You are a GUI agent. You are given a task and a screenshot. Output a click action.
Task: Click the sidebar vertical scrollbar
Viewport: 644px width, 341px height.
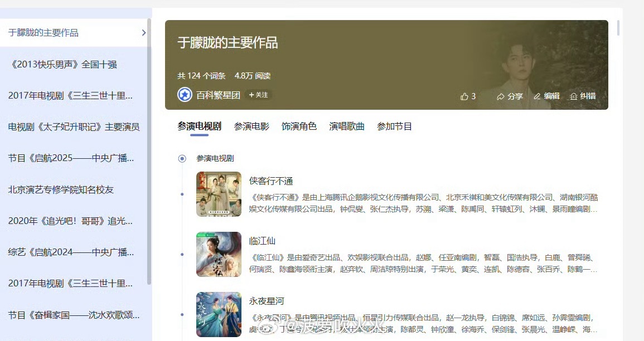(x=149, y=152)
